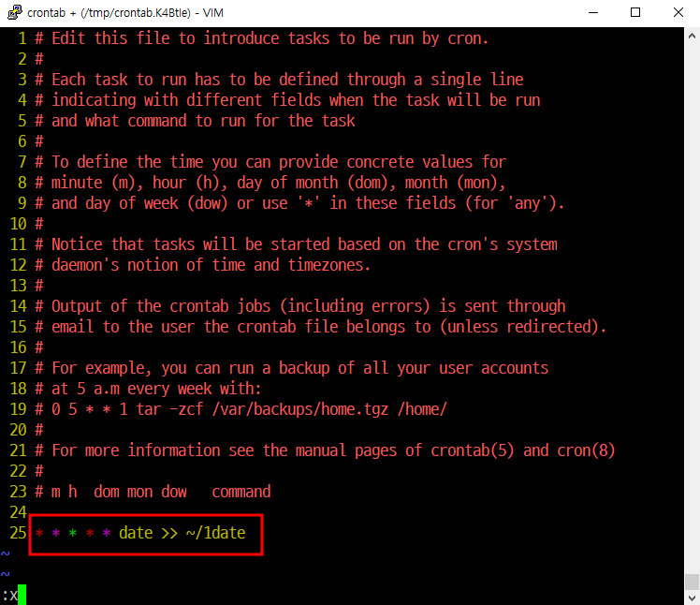700x605 pixels.
Task: Click line 25 cron entry 'date >> ~/1date'
Action: pyautogui.click(x=182, y=533)
